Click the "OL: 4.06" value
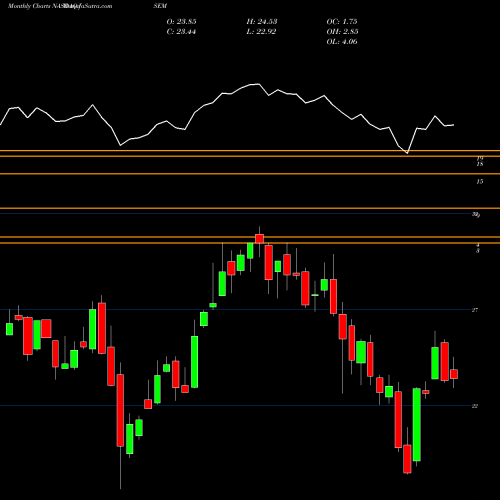This screenshot has width=500, height=500. 342,42
